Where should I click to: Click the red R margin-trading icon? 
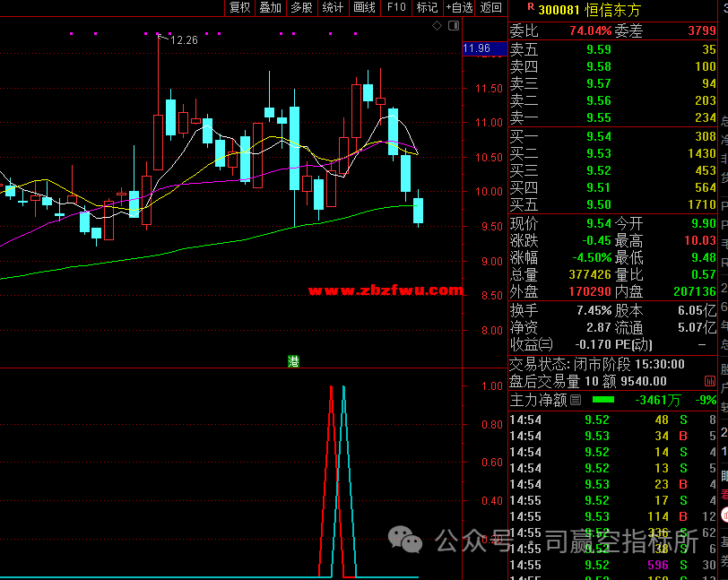[531, 7]
